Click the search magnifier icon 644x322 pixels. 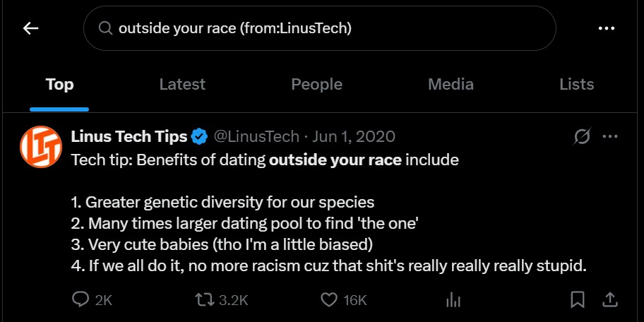[105, 28]
